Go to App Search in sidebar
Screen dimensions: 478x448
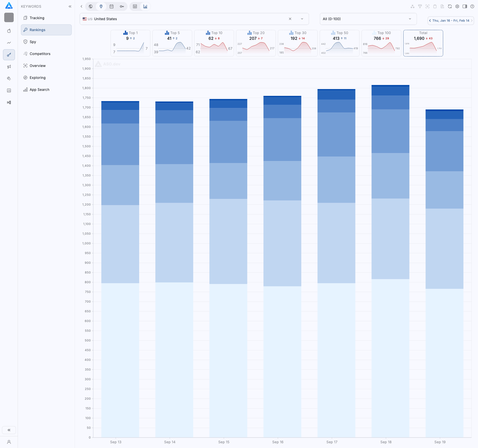39,90
